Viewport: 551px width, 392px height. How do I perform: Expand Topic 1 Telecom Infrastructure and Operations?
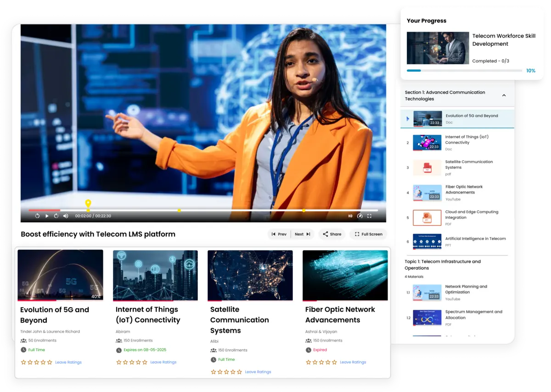point(443,264)
